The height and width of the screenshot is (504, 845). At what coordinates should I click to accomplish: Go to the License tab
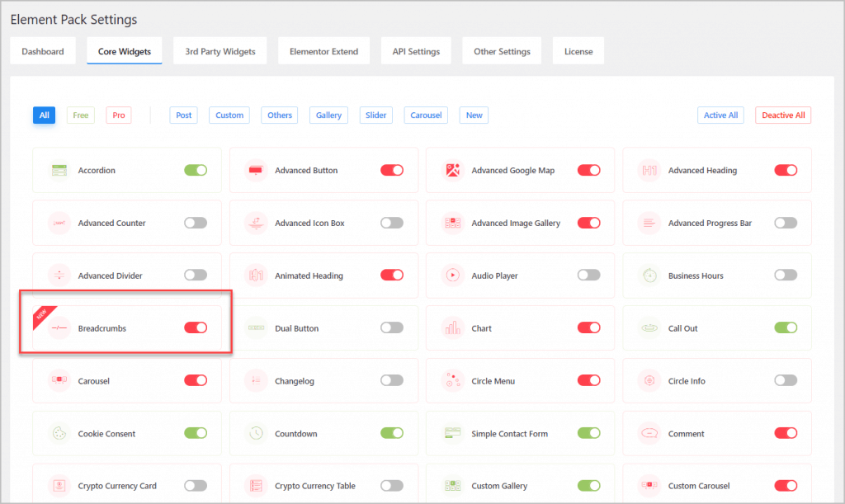pyautogui.click(x=578, y=51)
